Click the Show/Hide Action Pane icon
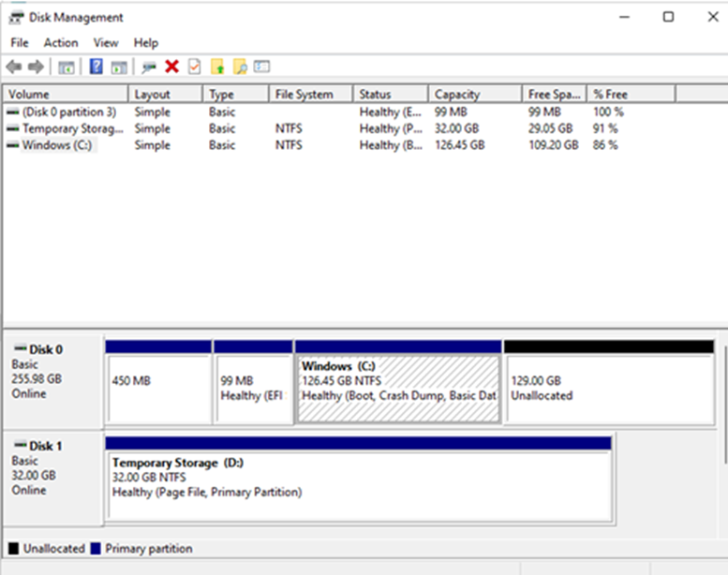 click(x=119, y=67)
